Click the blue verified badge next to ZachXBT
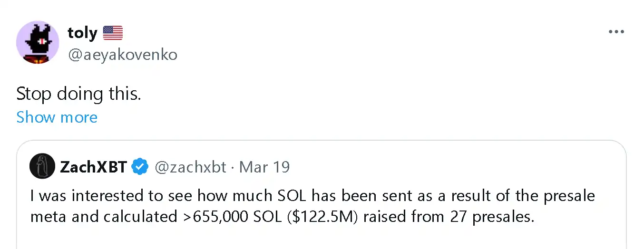The width and height of the screenshot is (644, 249). 140,167
